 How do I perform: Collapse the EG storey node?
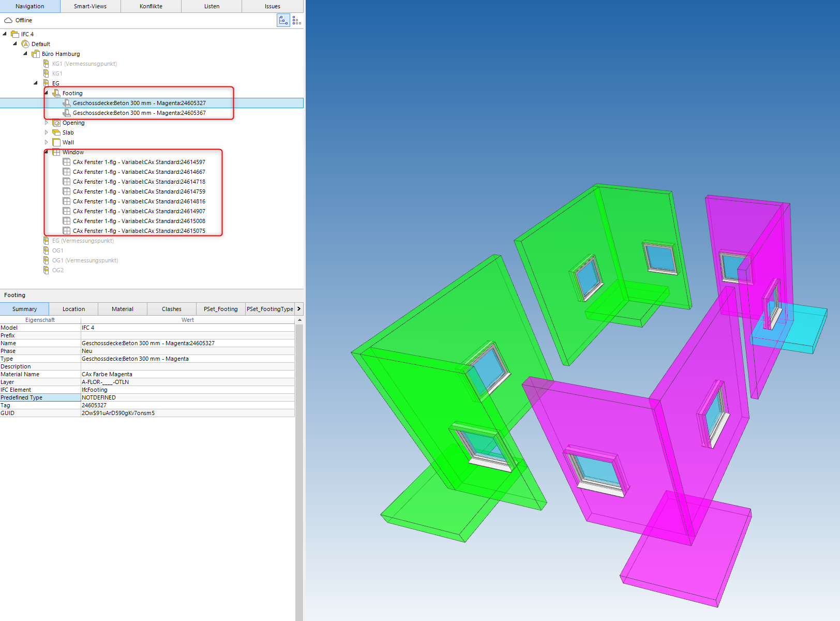36,83
